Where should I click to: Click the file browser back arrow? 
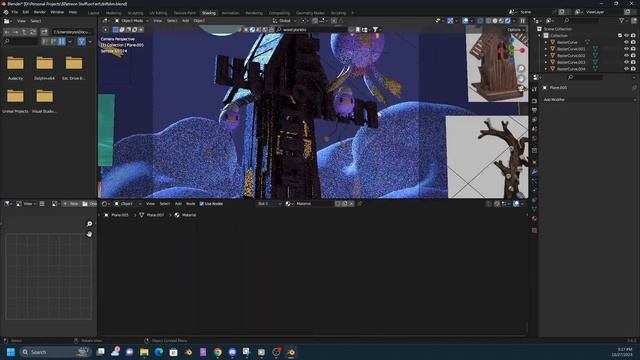point(7,32)
